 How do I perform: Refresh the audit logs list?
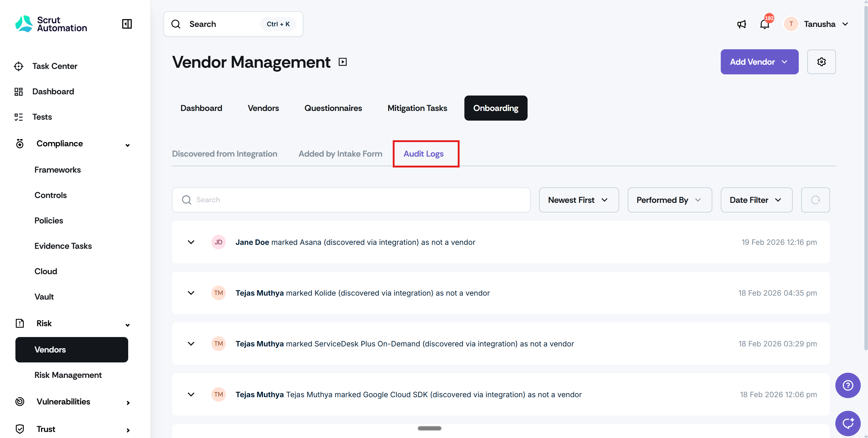tap(815, 200)
